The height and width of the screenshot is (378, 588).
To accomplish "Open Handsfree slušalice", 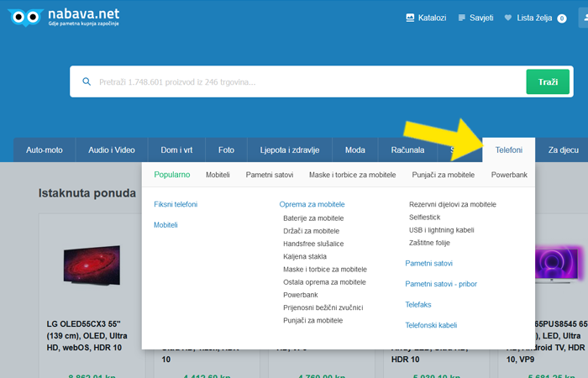I will [313, 244].
